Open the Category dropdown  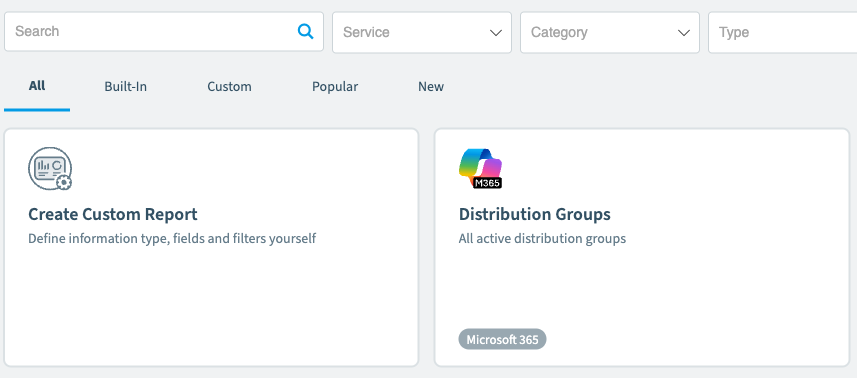click(610, 33)
